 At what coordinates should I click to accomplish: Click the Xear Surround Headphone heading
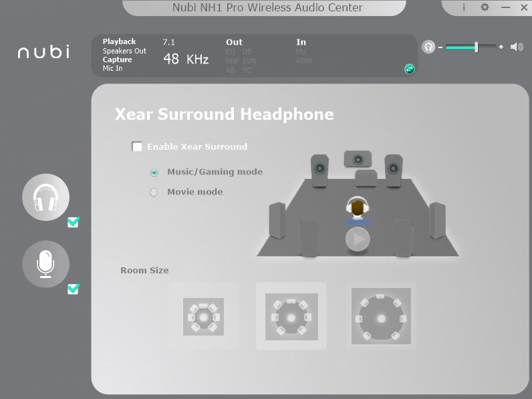[x=225, y=114]
